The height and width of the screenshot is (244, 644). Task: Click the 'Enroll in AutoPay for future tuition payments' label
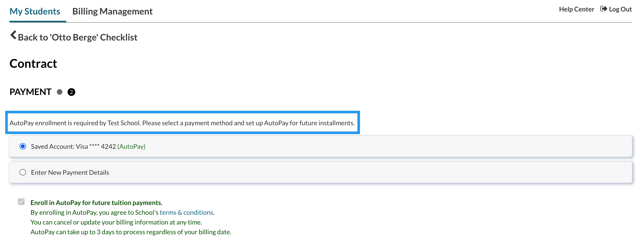coord(96,203)
